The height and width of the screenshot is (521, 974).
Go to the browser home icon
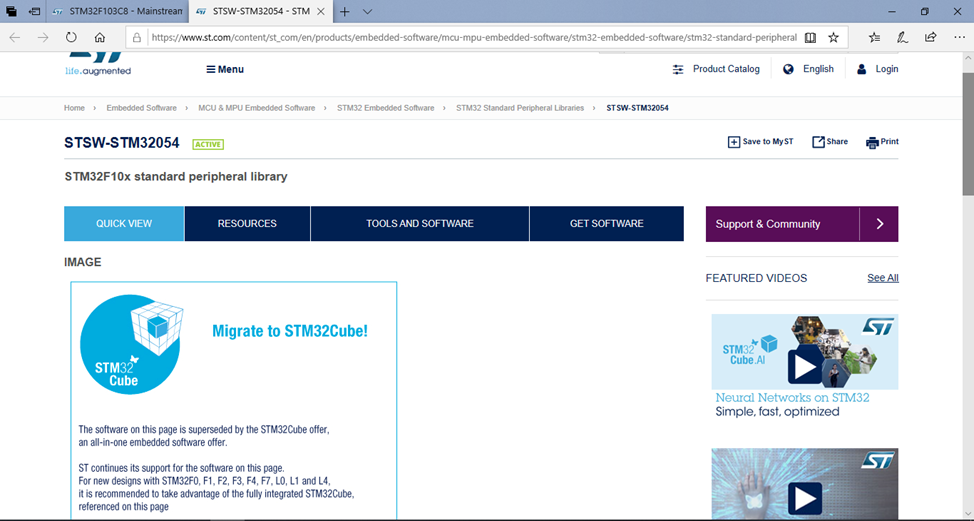(x=99, y=37)
